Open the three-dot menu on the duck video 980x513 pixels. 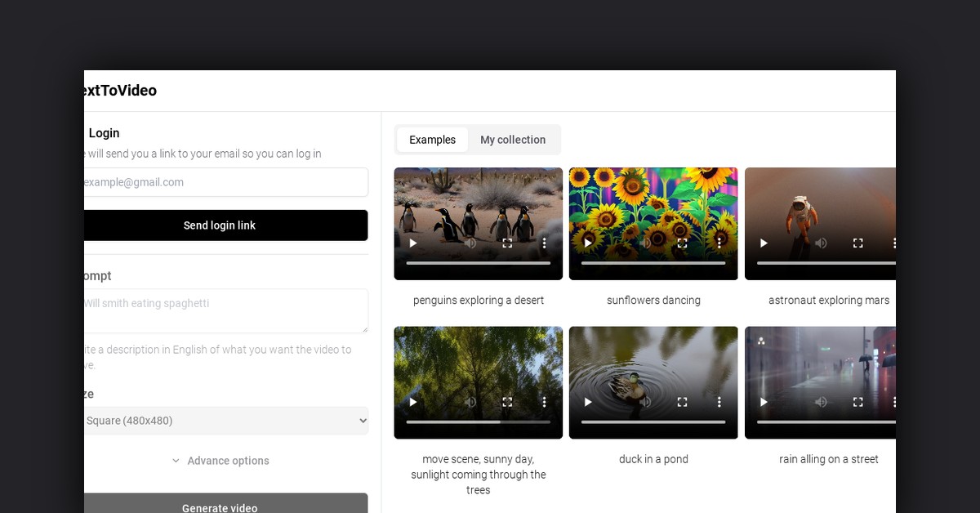coord(719,402)
